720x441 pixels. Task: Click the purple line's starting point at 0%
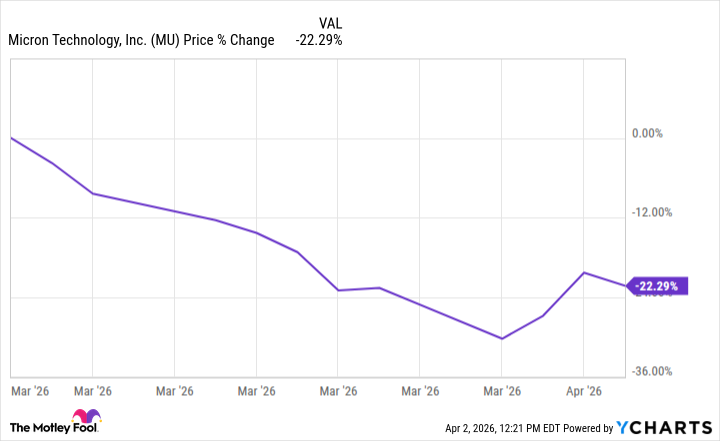coord(10,137)
